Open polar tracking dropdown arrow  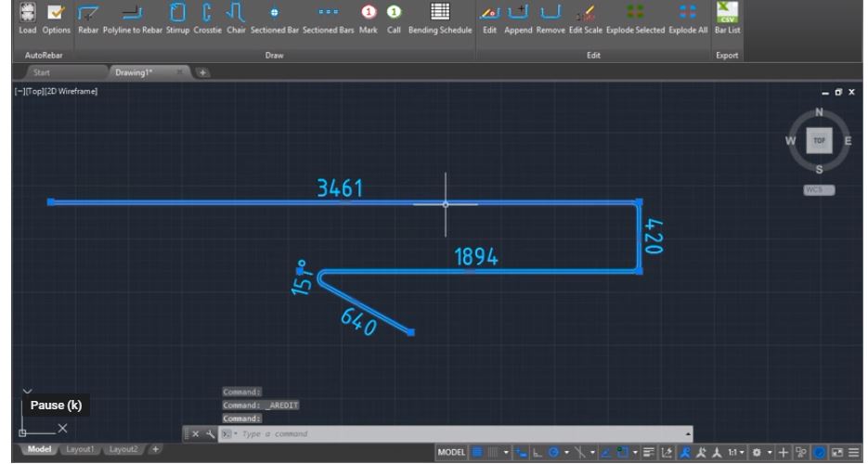click(x=565, y=452)
